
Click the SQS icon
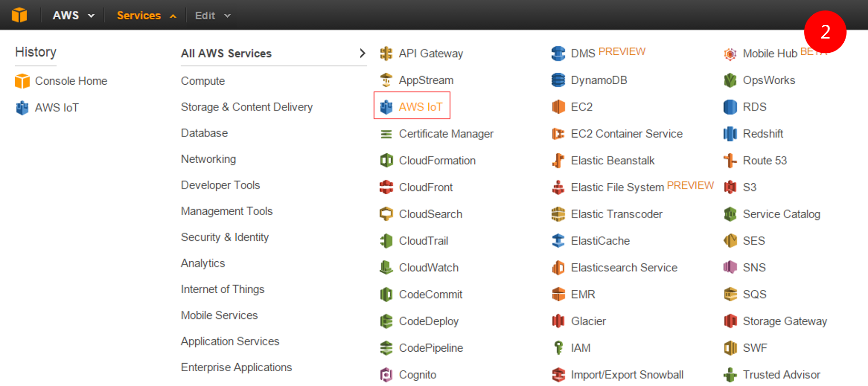point(730,294)
